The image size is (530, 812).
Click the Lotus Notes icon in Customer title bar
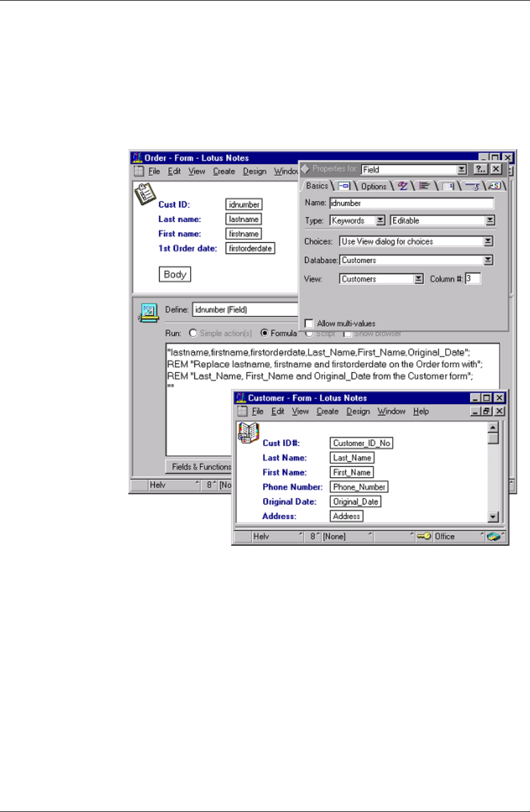[240, 398]
